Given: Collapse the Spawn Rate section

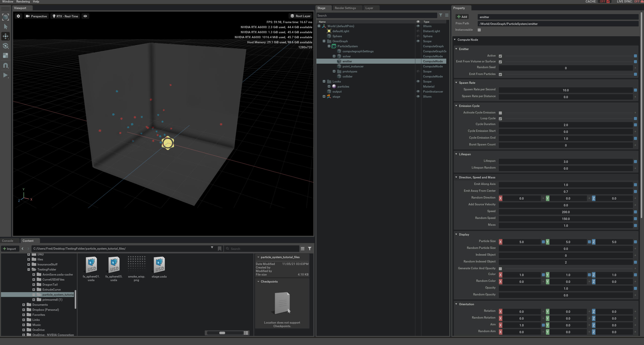Looking at the screenshot, I should click(456, 83).
